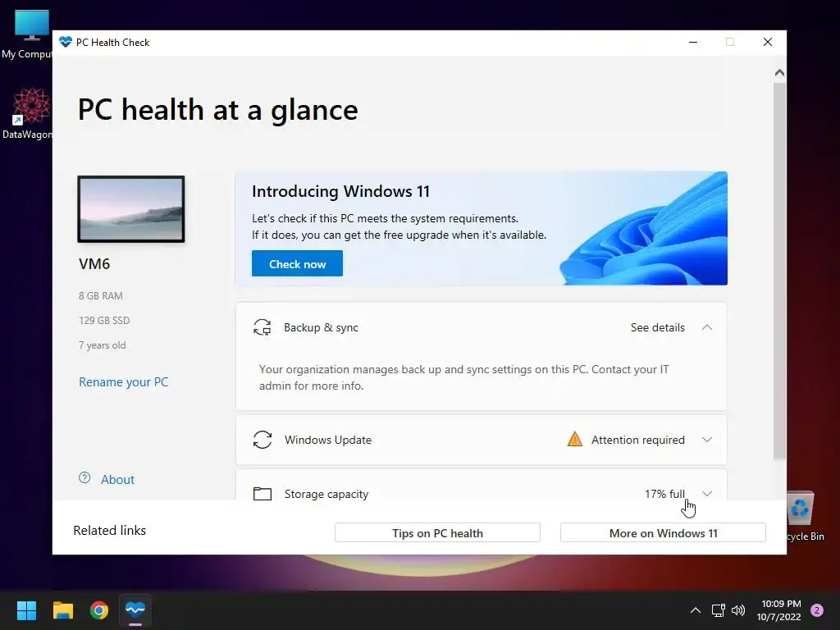Open the Windows Start menu
Viewport: 840px width, 630px height.
point(26,609)
